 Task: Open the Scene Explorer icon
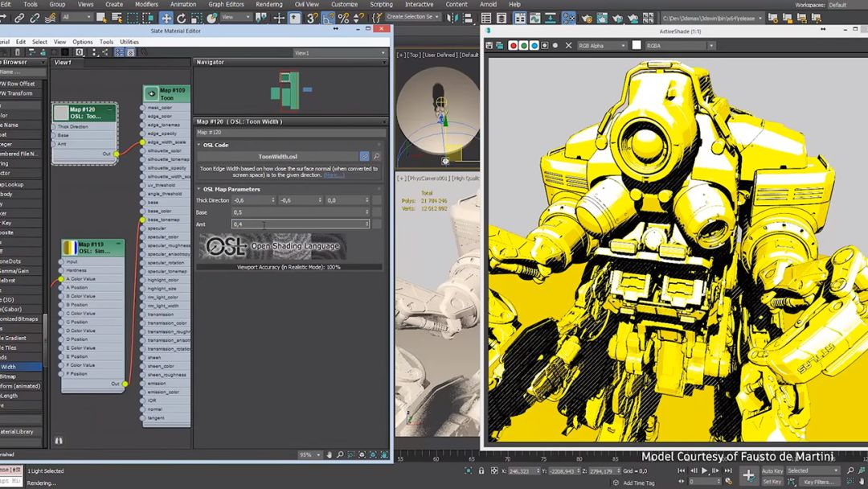486,18
